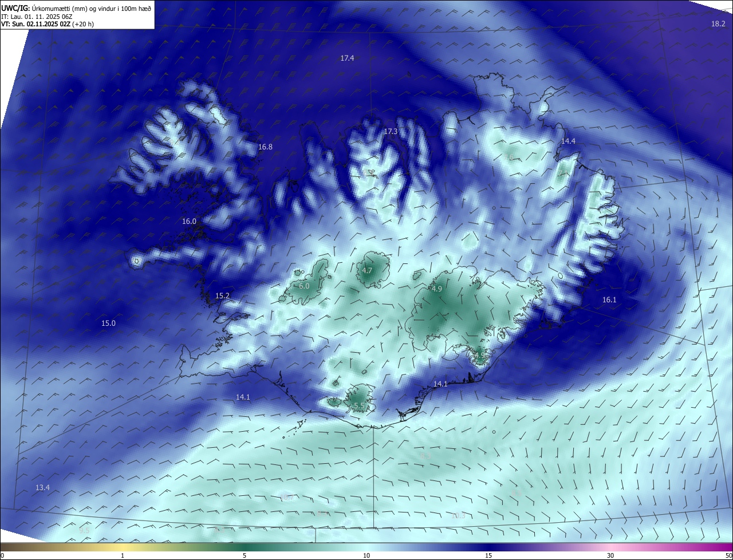Select the color scale tick label 50
Image resolution: width=733 pixels, height=560 pixels.
point(728,556)
